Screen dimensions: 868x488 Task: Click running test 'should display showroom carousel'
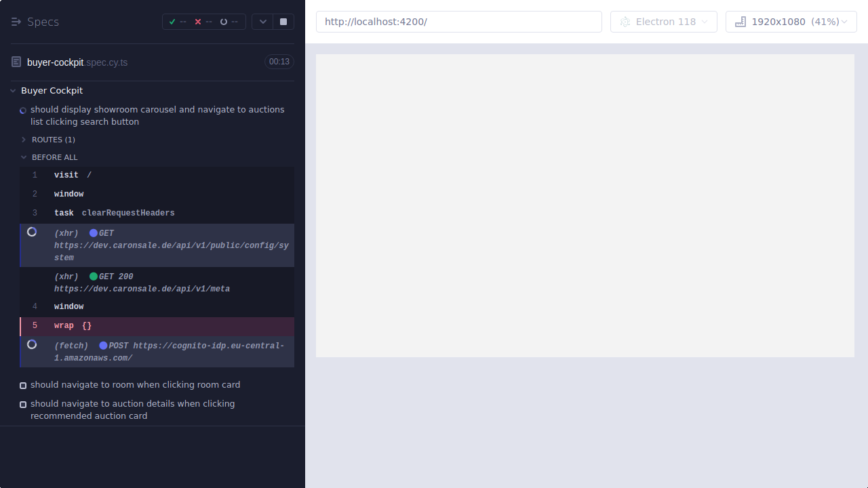157,115
